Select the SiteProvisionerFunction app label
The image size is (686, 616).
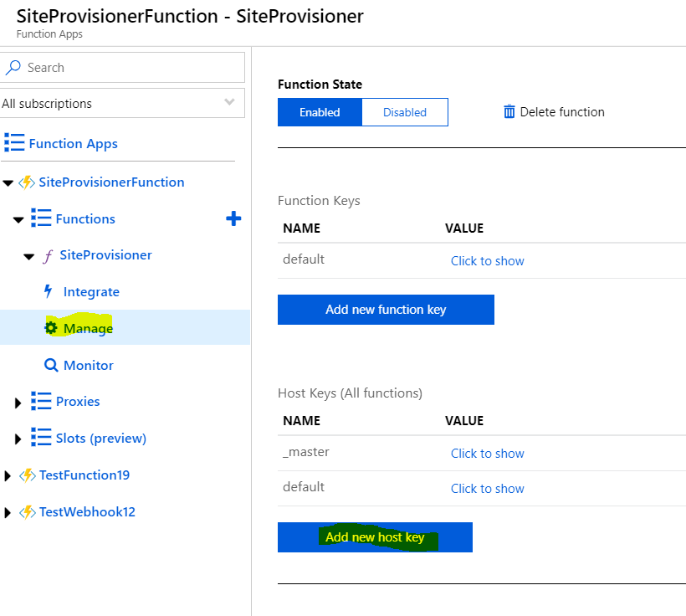pos(111,182)
